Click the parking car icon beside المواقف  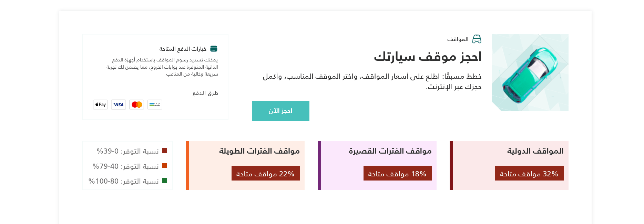pyautogui.click(x=477, y=39)
